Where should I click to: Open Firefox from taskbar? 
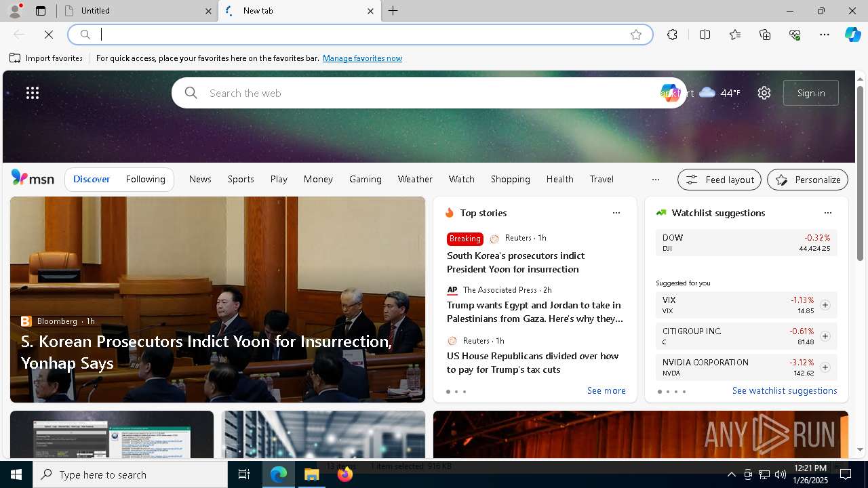coord(345,474)
